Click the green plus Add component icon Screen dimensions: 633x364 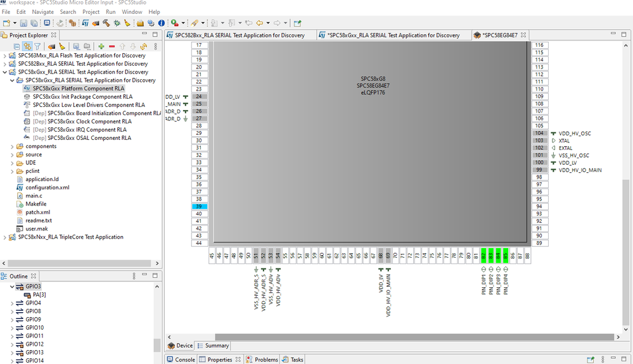(101, 46)
